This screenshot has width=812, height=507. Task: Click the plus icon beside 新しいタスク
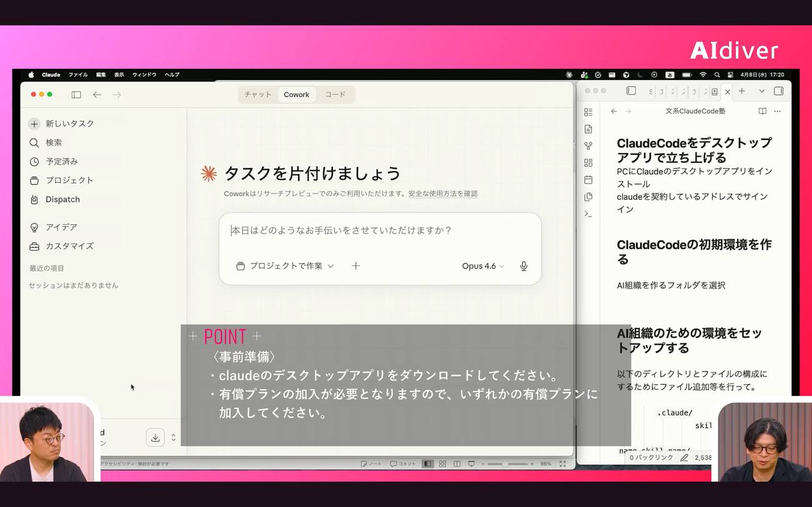[x=34, y=124]
